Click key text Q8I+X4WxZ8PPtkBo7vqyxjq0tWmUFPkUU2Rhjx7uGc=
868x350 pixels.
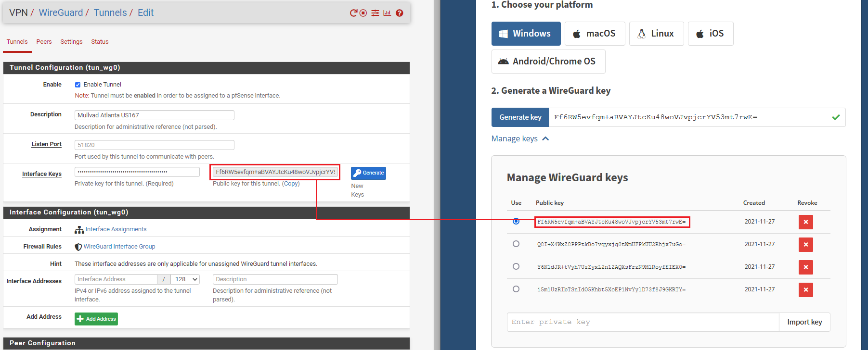click(x=611, y=245)
